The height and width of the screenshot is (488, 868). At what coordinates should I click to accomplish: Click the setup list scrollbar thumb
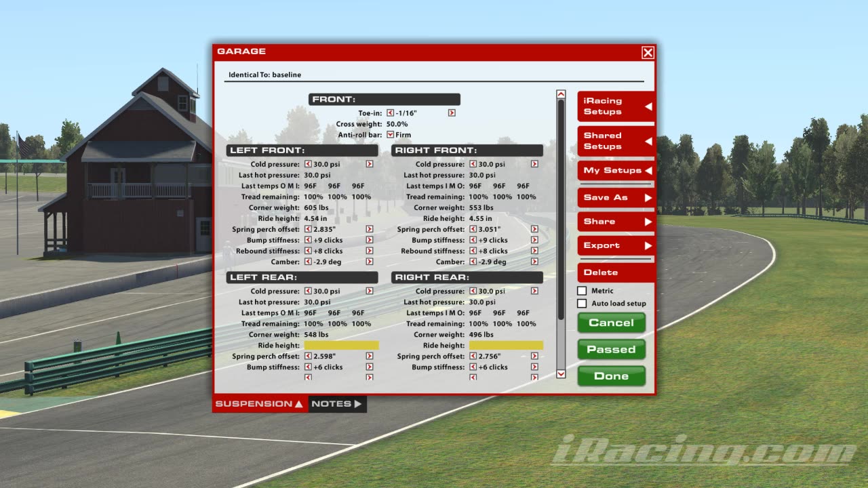click(x=561, y=210)
